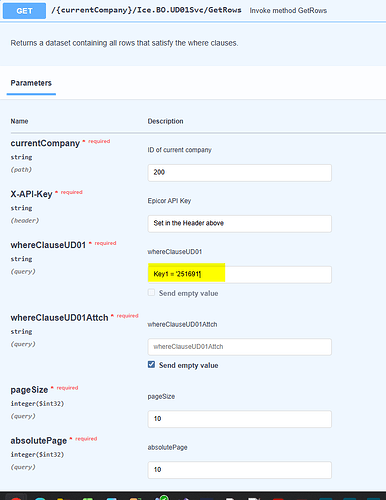Image resolution: width=386 pixels, height=500 pixels.
Task: Click the pageSize input field
Action: [240, 419]
